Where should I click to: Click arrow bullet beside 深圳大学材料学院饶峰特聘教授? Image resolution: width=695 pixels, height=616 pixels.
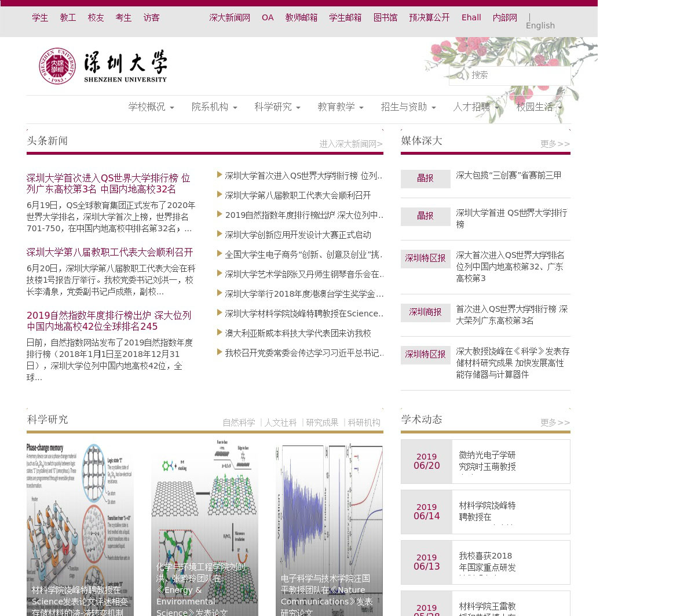click(220, 313)
